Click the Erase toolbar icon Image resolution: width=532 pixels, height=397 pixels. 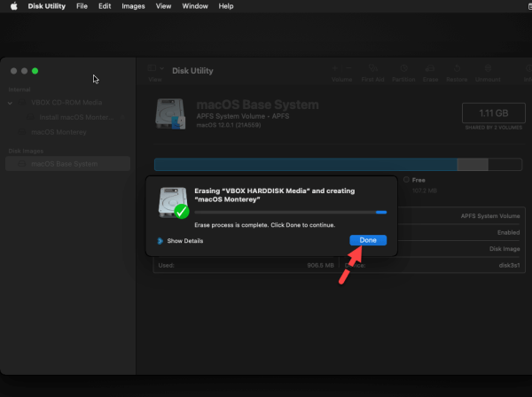[x=430, y=68]
